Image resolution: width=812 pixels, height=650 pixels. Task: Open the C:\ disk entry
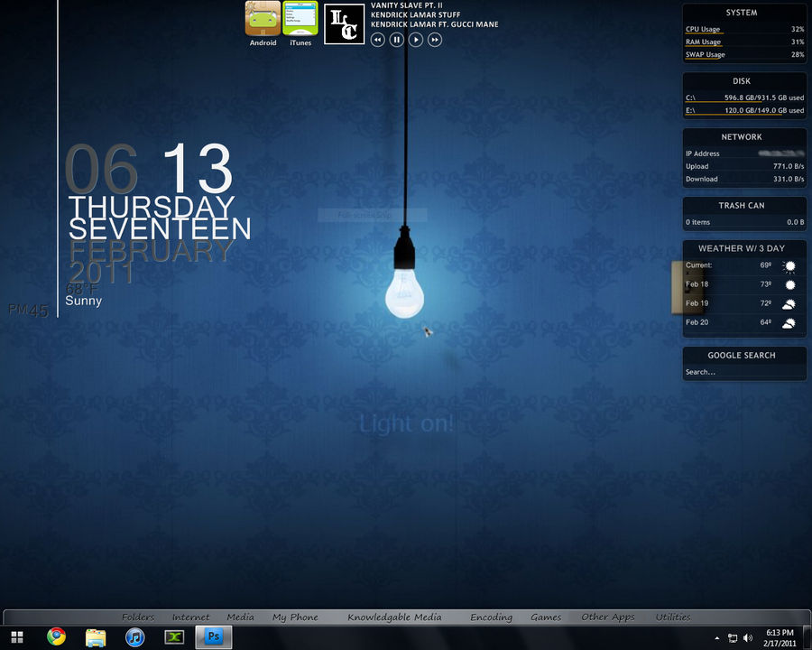[x=744, y=97]
